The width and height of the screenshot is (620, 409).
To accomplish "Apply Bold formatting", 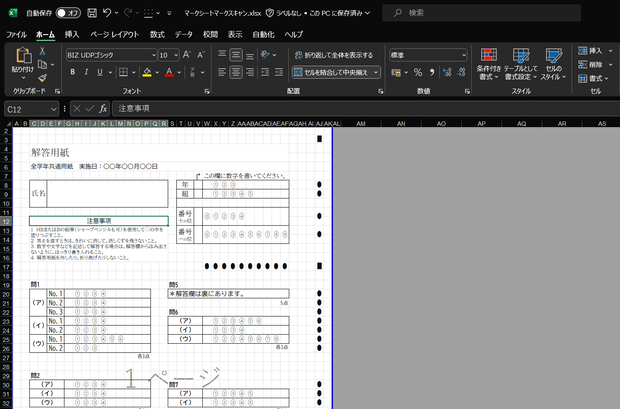I will [x=72, y=72].
